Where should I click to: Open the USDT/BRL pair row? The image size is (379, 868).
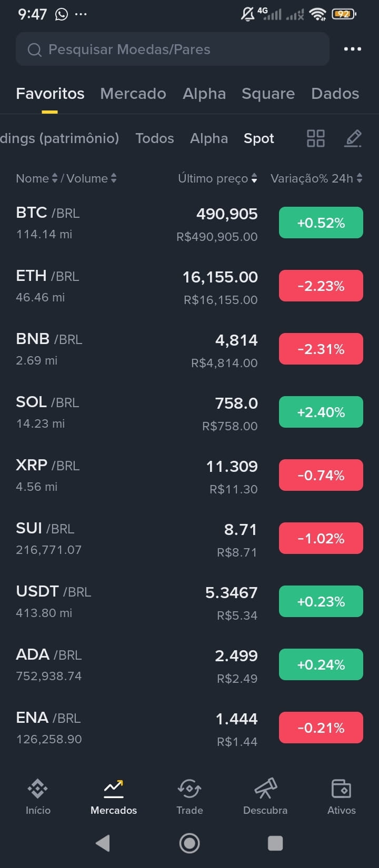pos(189,601)
